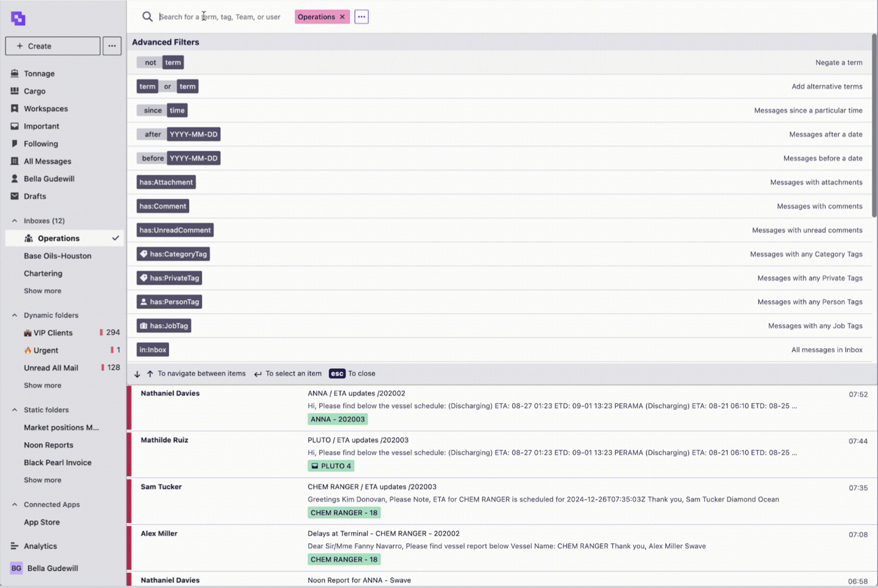Click the BG user avatar

(x=17, y=568)
